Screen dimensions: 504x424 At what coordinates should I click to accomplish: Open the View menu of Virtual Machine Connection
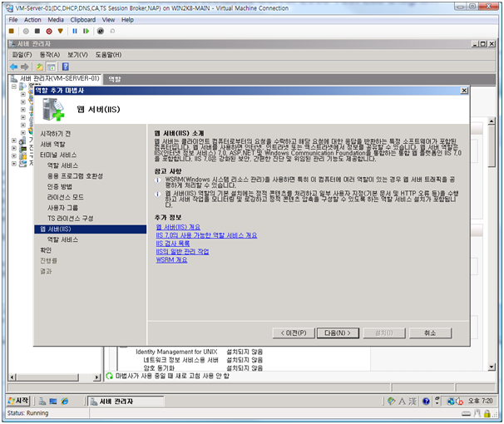108,20
